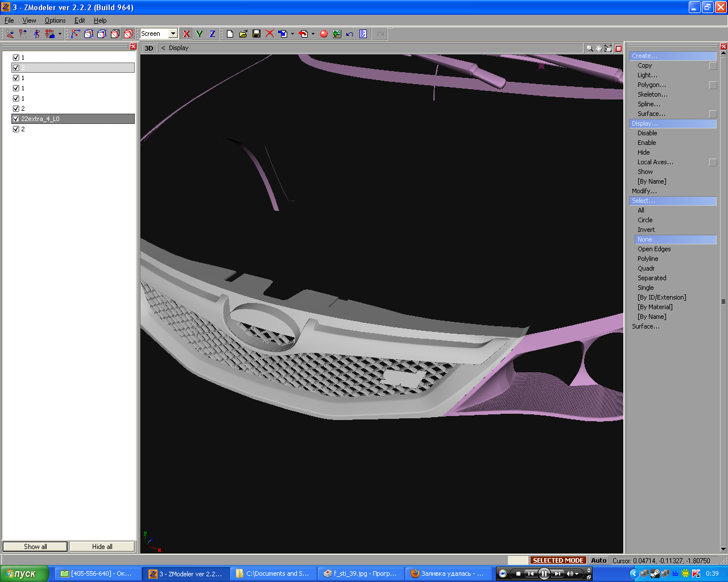Click the red cross delete icon
This screenshot has height=582, width=728.
(270, 34)
